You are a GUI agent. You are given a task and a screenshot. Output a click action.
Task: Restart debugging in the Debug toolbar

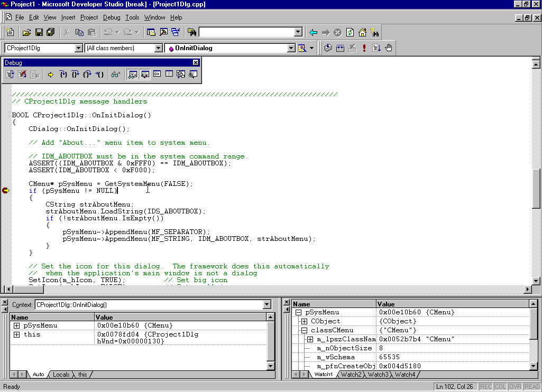click(x=10, y=74)
